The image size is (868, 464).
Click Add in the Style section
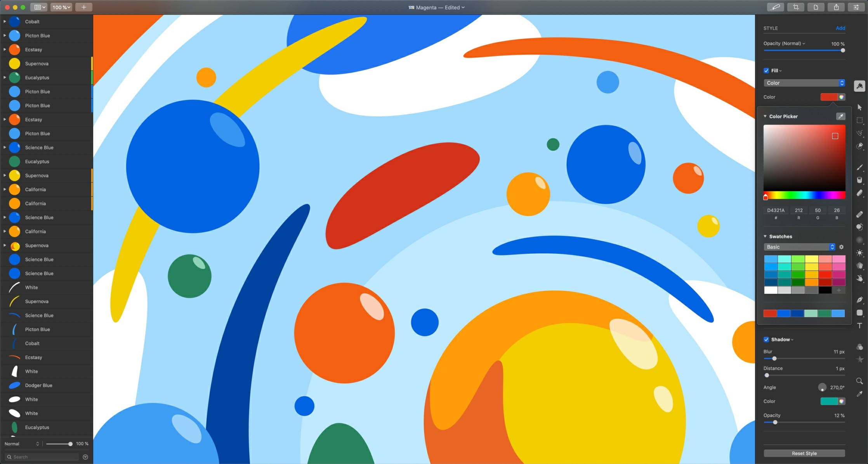[x=840, y=28]
